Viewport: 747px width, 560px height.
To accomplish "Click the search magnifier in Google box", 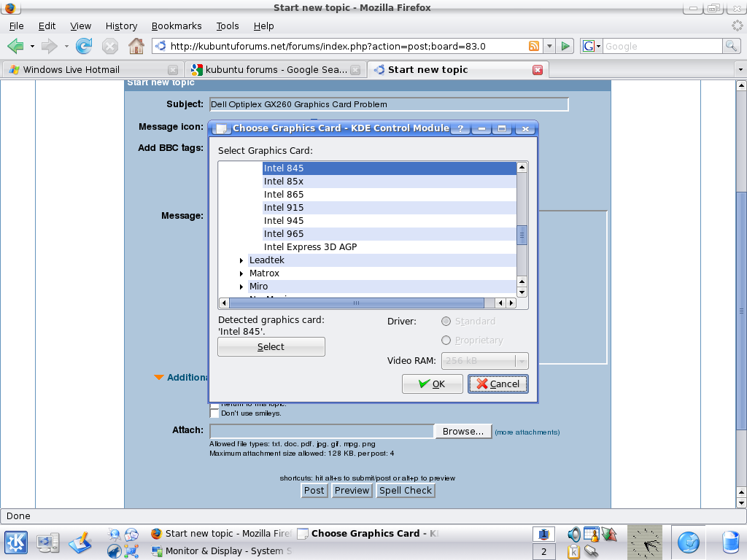I will click(731, 46).
